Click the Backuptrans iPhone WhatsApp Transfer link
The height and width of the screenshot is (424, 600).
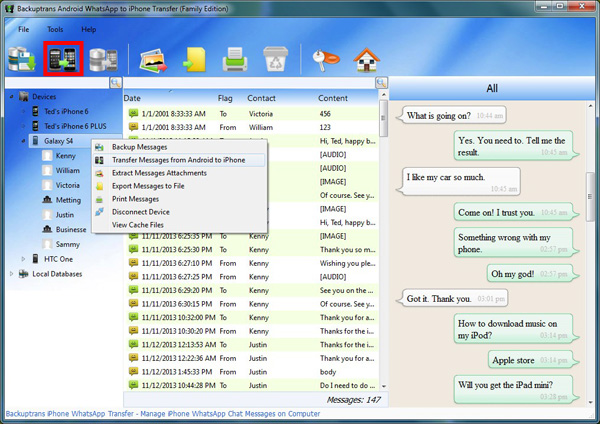[163, 414]
